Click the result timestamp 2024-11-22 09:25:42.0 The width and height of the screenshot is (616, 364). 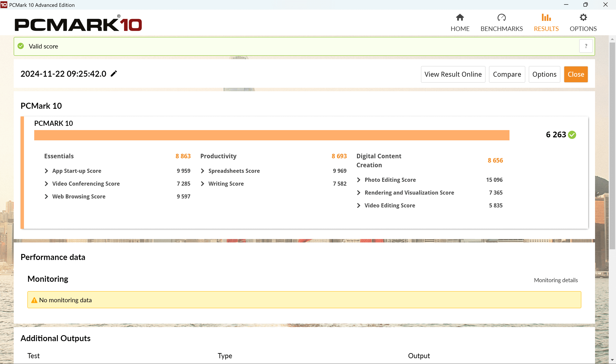point(63,73)
